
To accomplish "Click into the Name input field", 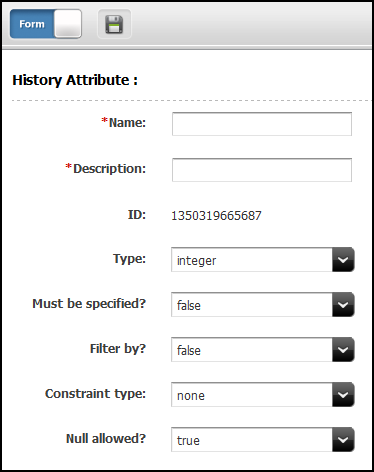I will pos(262,124).
